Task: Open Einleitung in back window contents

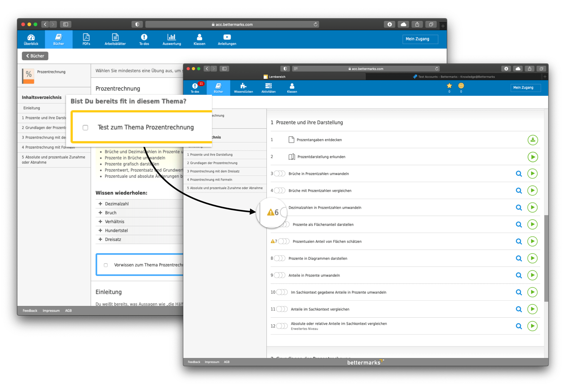Action: point(31,108)
